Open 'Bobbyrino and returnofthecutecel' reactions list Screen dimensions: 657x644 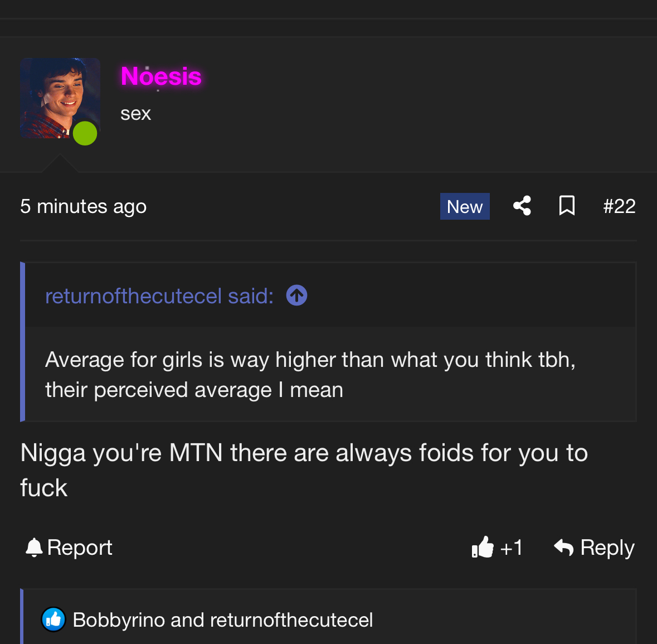pyautogui.click(x=223, y=619)
